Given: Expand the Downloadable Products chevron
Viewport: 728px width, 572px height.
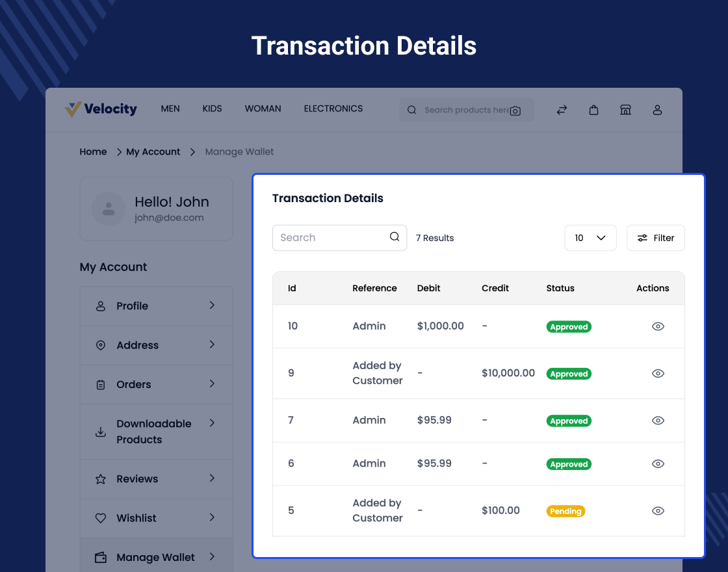Looking at the screenshot, I should coord(212,423).
